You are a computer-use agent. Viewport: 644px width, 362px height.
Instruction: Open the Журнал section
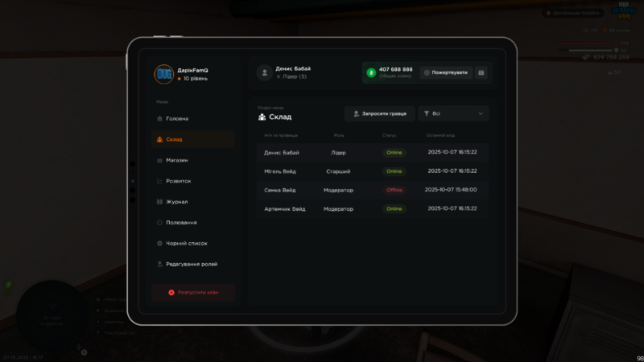point(192,202)
